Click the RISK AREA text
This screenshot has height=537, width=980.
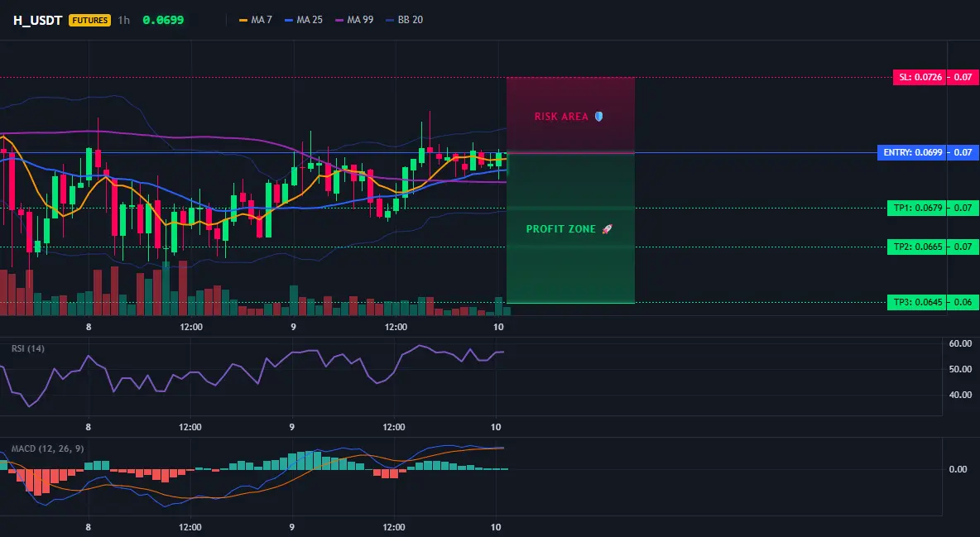click(x=561, y=117)
